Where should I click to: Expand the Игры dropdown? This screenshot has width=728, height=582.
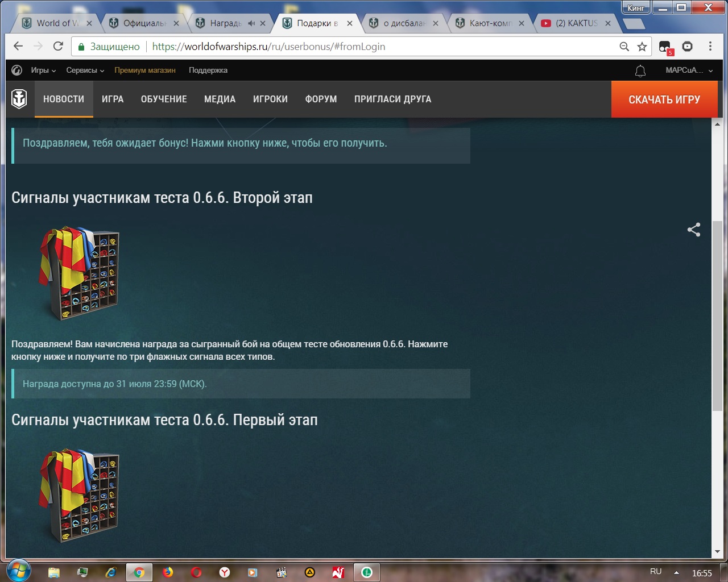coord(43,70)
